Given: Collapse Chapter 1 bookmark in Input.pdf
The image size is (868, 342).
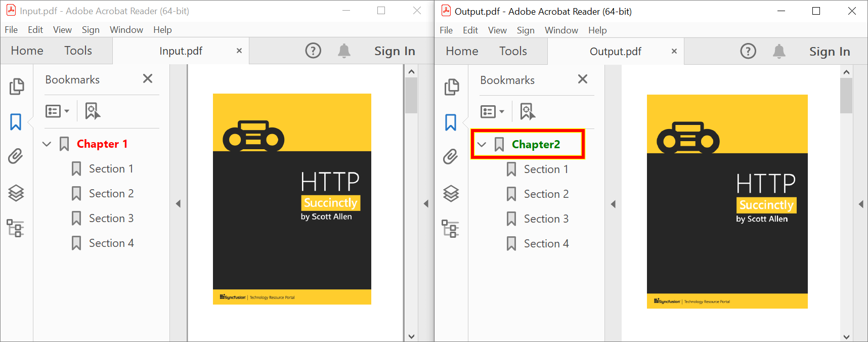Looking at the screenshot, I should point(47,144).
